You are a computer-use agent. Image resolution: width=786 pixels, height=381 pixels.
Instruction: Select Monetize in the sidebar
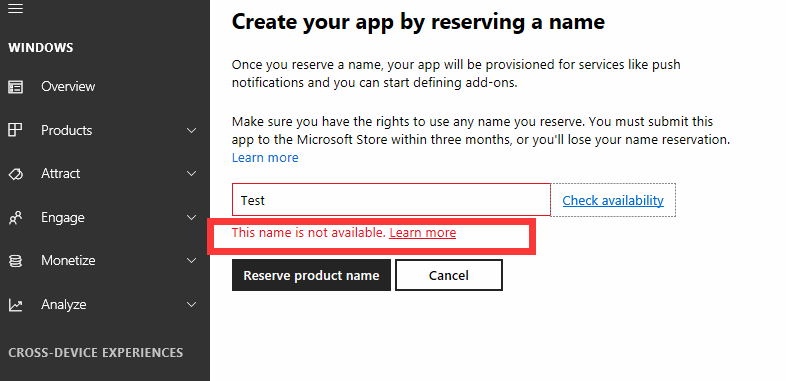pyautogui.click(x=68, y=261)
